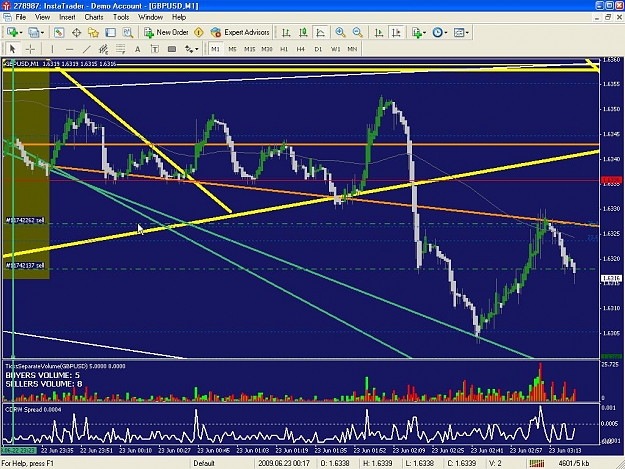Open the Navigator folder-star icon

(x=93, y=33)
